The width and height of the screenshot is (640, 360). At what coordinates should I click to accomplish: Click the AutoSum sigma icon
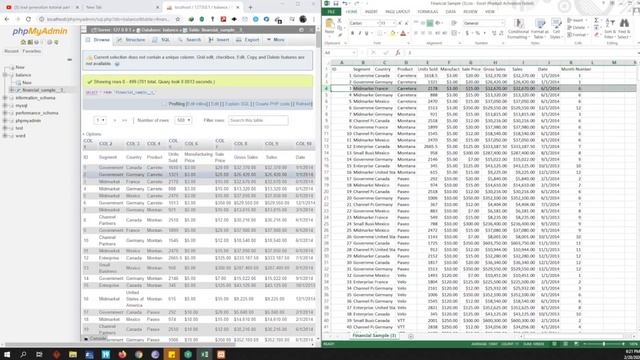596,20
